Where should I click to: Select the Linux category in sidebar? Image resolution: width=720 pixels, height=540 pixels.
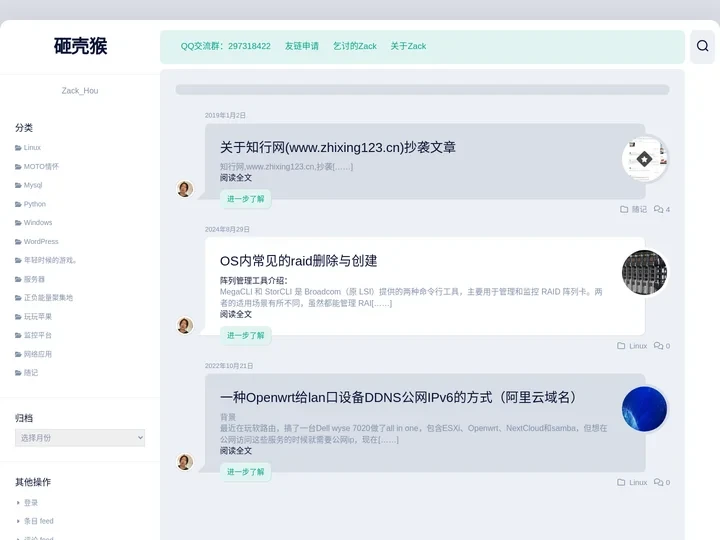[x=32, y=147]
